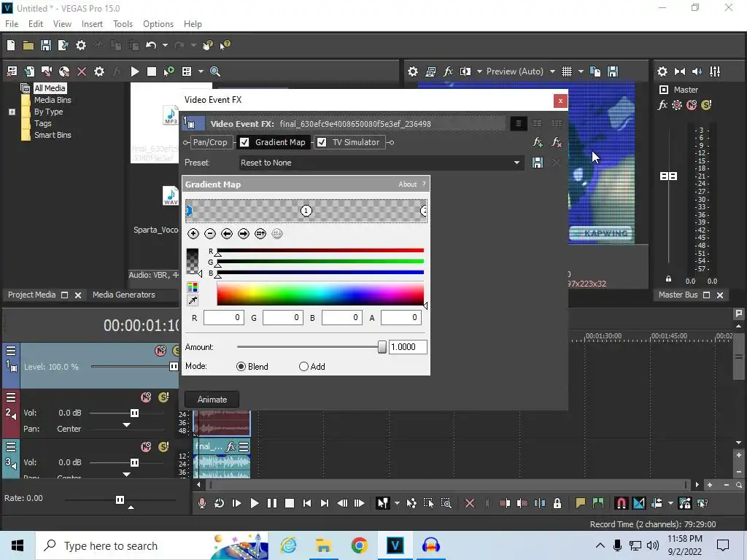Open the Edit menu
Image resolution: width=747 pixels, height=560 pixels.
36,24
